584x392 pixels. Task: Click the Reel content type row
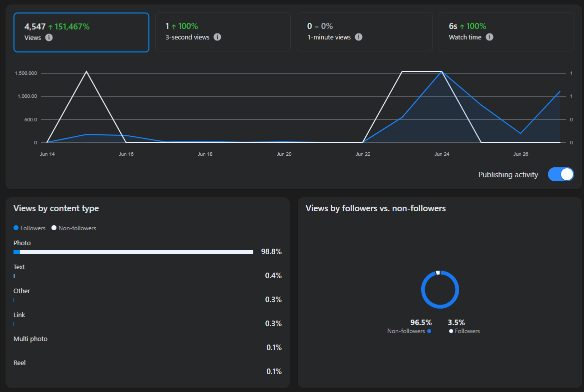coord(147,367)
